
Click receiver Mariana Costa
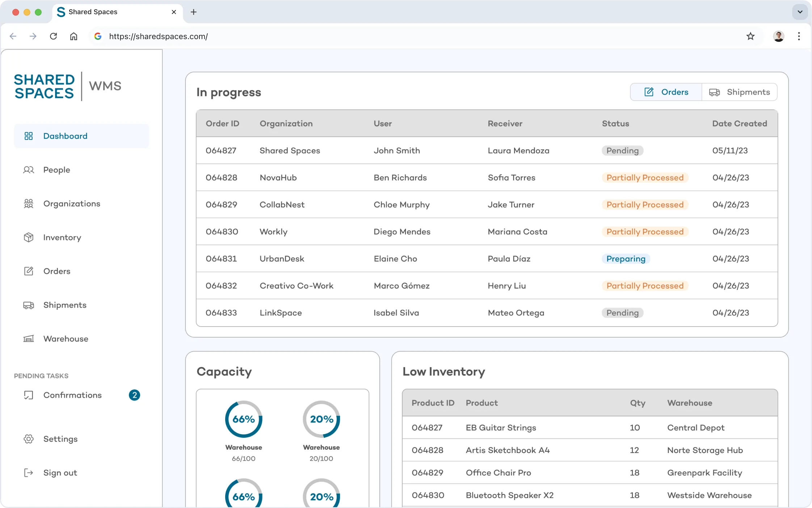coord(517,232)
